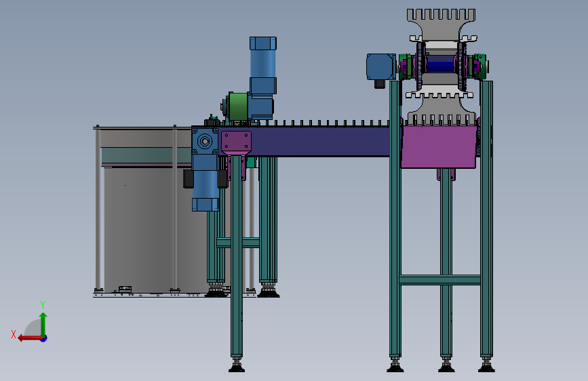Select purple four-bolt bracket plate on conveyor
588x381 pixels.
tap(236, 142)
